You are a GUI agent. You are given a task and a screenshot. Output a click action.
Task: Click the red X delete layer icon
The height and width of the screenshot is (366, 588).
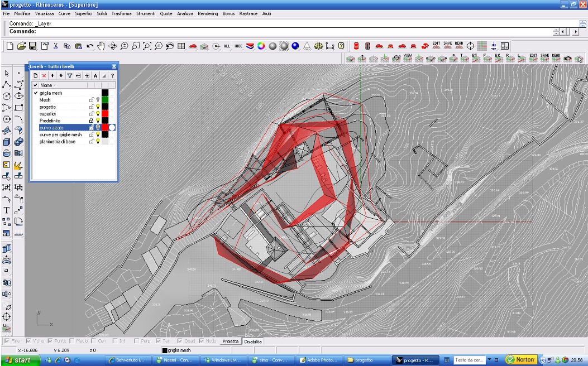tap(44, 75)
